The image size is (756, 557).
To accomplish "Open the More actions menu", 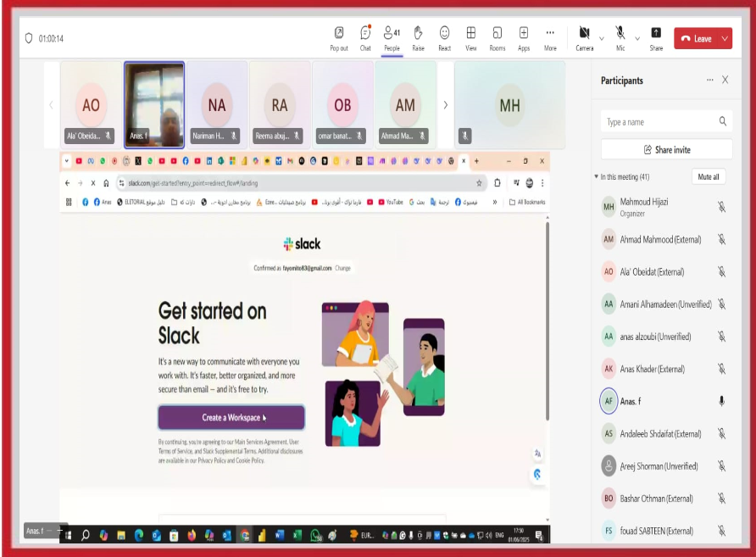I will coord(550,39).
